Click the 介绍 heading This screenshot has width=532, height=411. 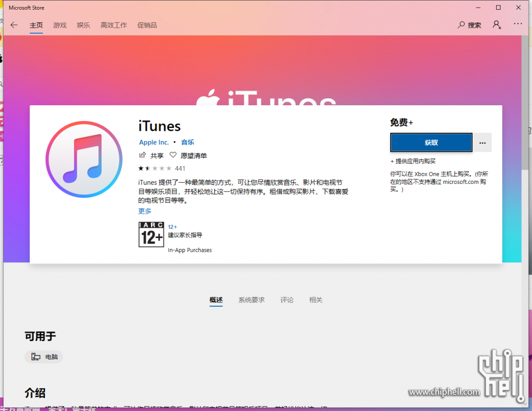point(35,393)
